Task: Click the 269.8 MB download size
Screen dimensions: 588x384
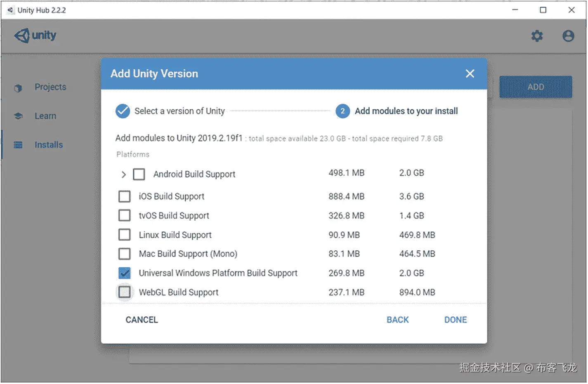Action: point(346,273)
